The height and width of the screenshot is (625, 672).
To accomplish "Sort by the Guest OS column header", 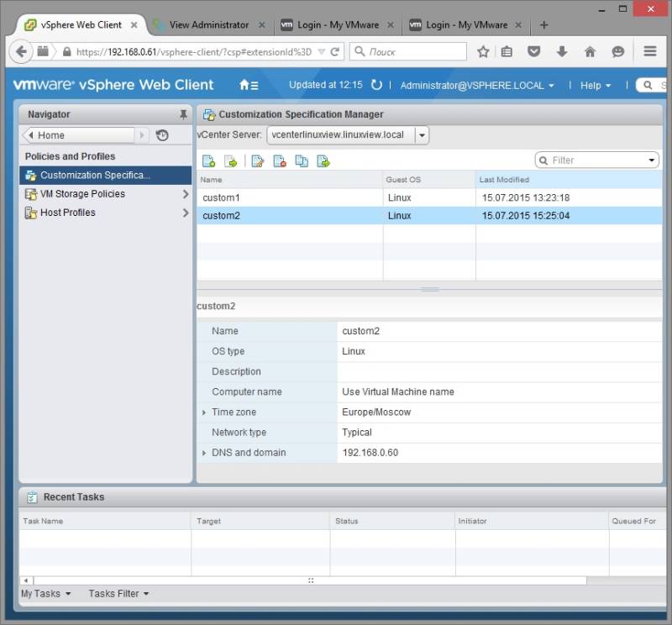I will tap(429, 180).
